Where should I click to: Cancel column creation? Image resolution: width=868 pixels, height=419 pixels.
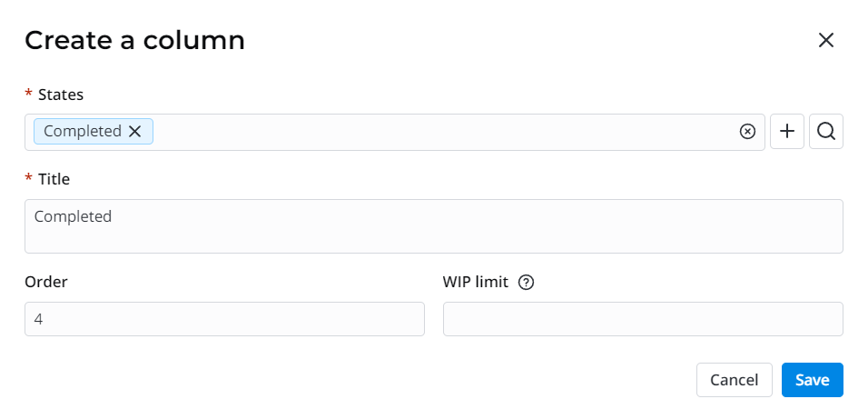coord(734,380)
